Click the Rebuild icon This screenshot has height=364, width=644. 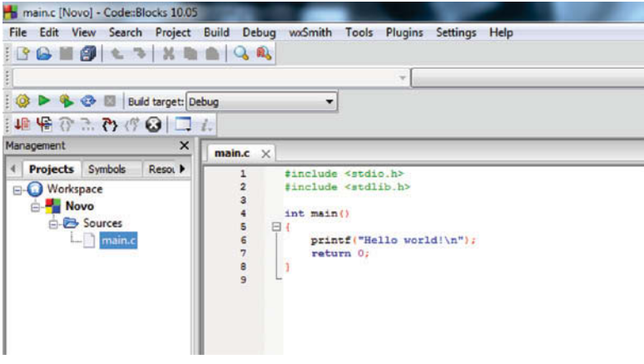tap(87, 102)
